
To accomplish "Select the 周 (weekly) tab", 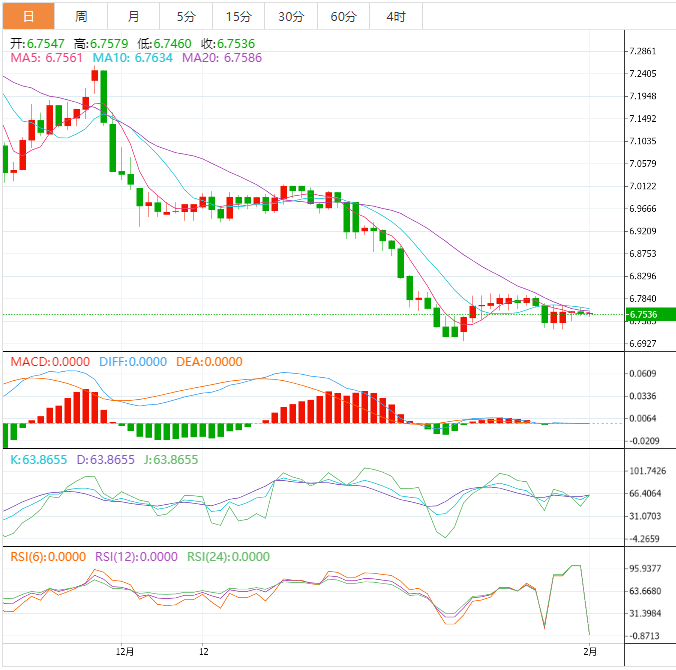I will [x=81, y=16].
